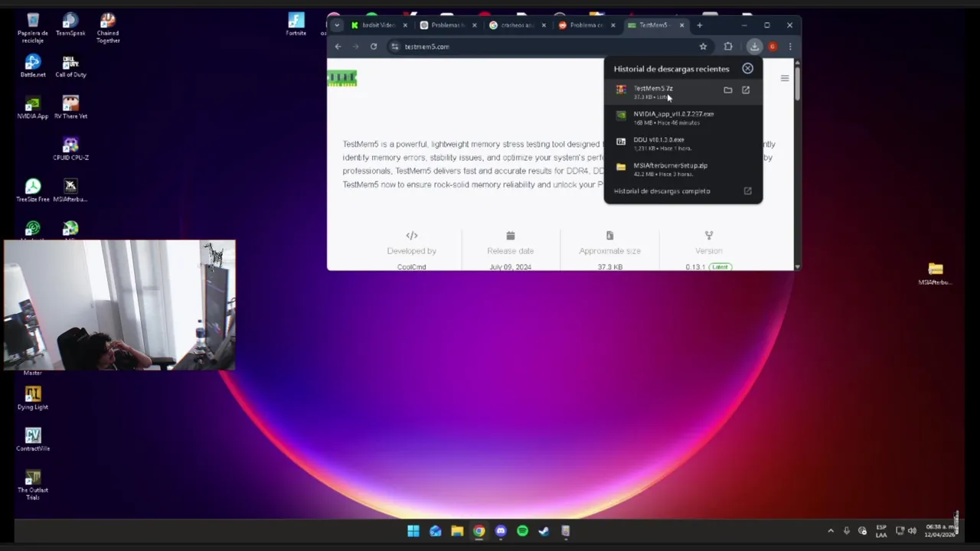Image resolution: width=980 pixels, height=551 pixels.
Task: Open the microphone tray icon
Action: 847,531
